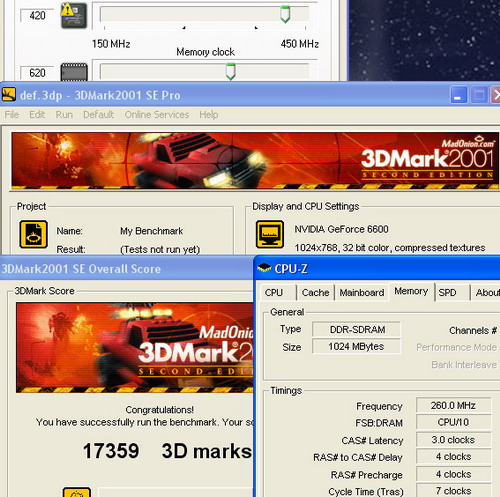Viewport: 500px width, 497px height.
Task: Click the CPU/10 FSB:DRAM value
Action: (x=453, y=422)
